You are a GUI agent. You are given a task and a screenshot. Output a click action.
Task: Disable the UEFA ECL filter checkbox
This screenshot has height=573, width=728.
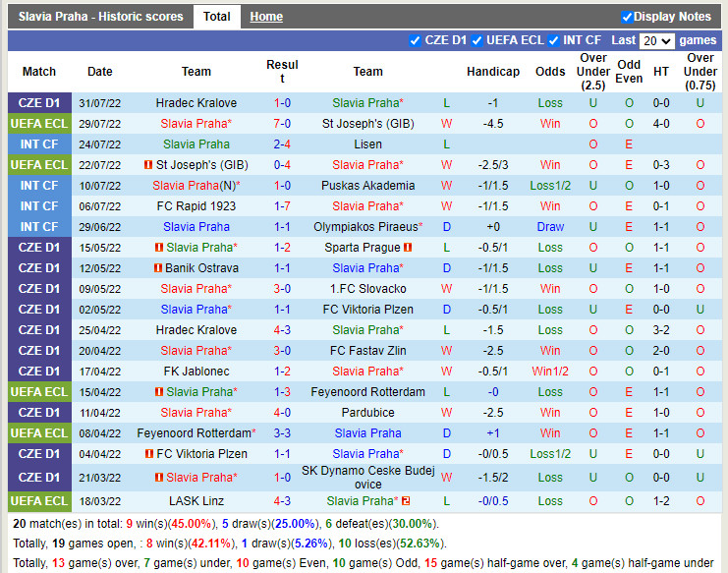pyautogui.click(x=477, y=40)
